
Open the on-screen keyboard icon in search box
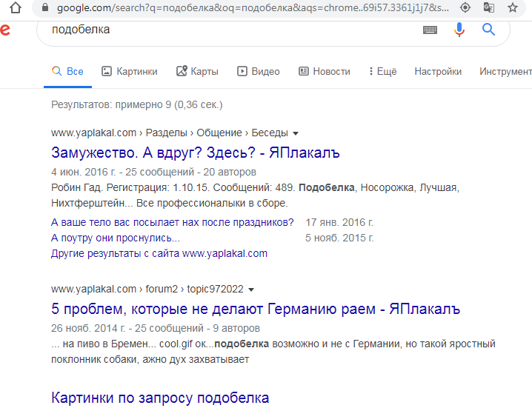pyautogui.click(x=430, y=30)
